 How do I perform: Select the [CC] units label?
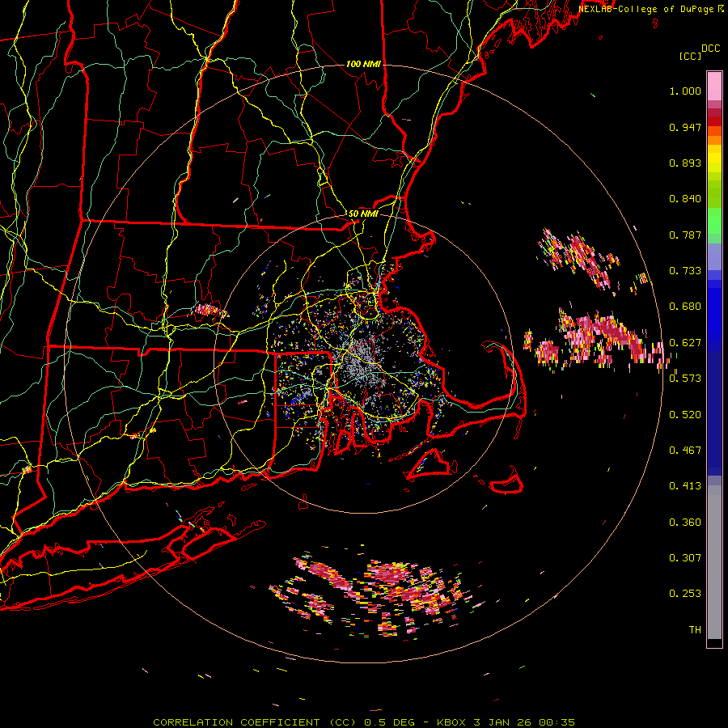tap(691, 56)
